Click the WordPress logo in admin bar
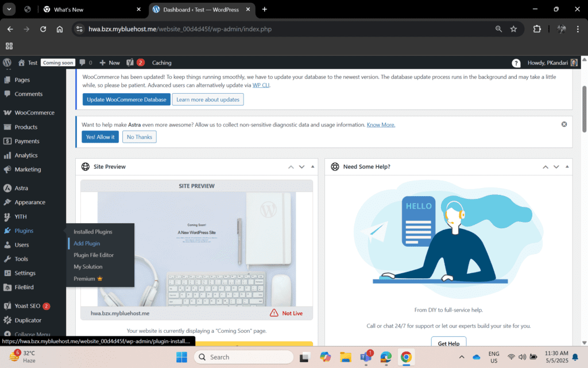 click(x=7, y=62)
